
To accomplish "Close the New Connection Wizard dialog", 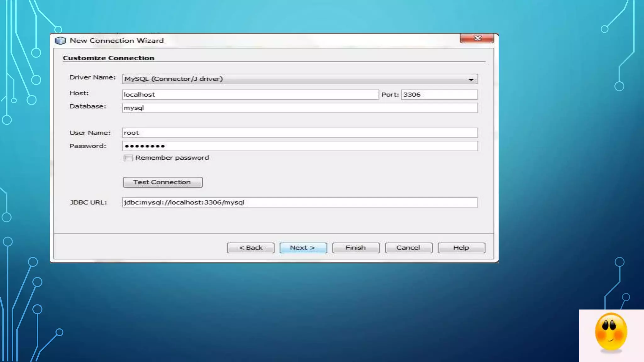I will [477, 38].
